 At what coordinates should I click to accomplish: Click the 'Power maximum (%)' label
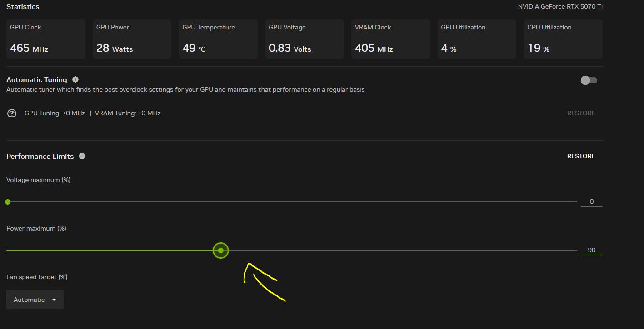[36, 228]
